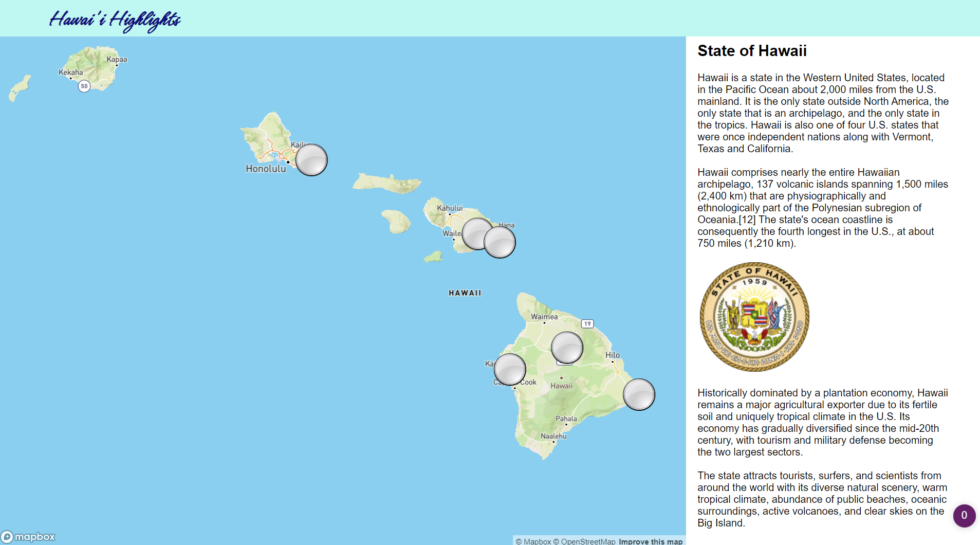Click the Mapbox logo in the bottom corner
This screenshot has width=980, height=545.
click(x=28, y=537)
